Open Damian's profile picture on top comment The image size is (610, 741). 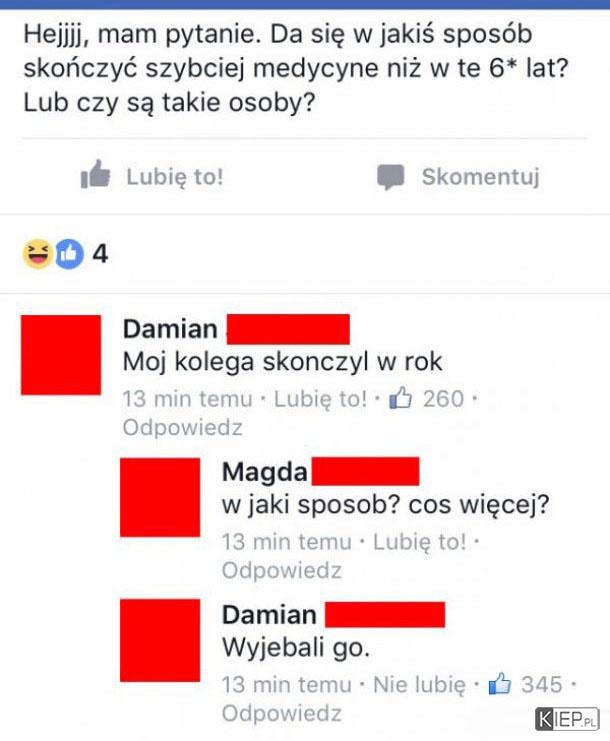point(61,355)
